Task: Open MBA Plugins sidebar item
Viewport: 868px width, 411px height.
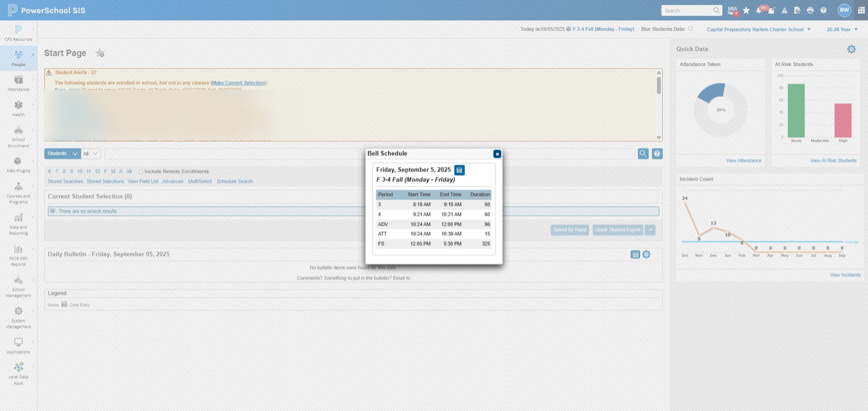Action: click(18, 165)
